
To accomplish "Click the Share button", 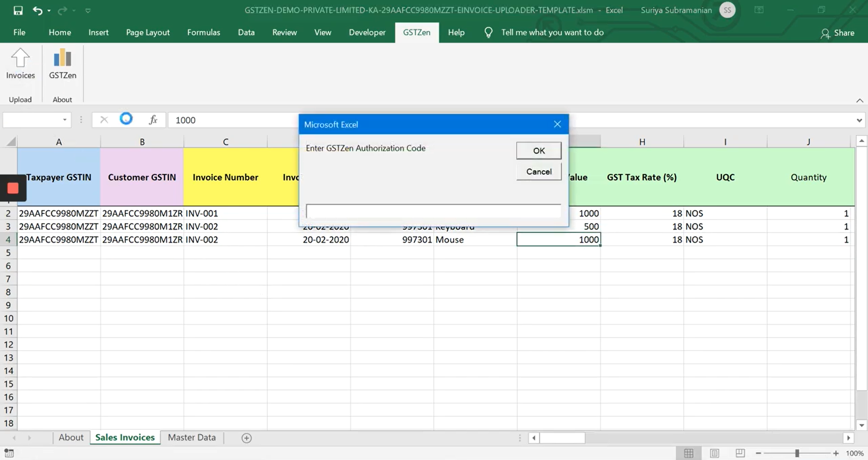I will pyautogui.click(x=837, y=33).
